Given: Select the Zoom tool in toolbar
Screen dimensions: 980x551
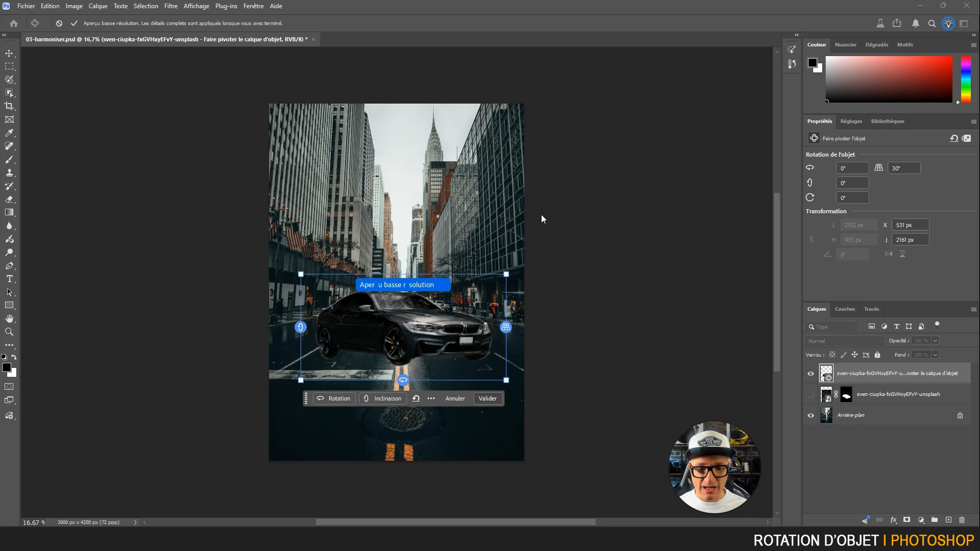Looking at the screenshot, I should pos(9,332).
